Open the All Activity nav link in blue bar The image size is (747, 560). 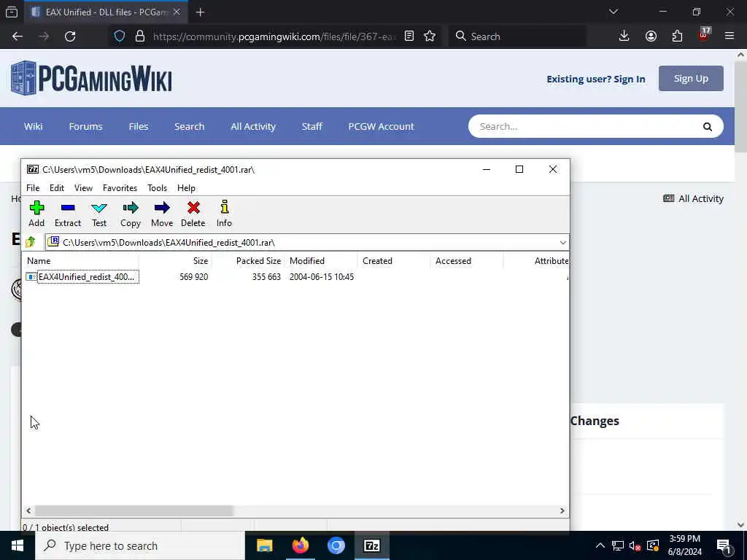coord(253,127)
